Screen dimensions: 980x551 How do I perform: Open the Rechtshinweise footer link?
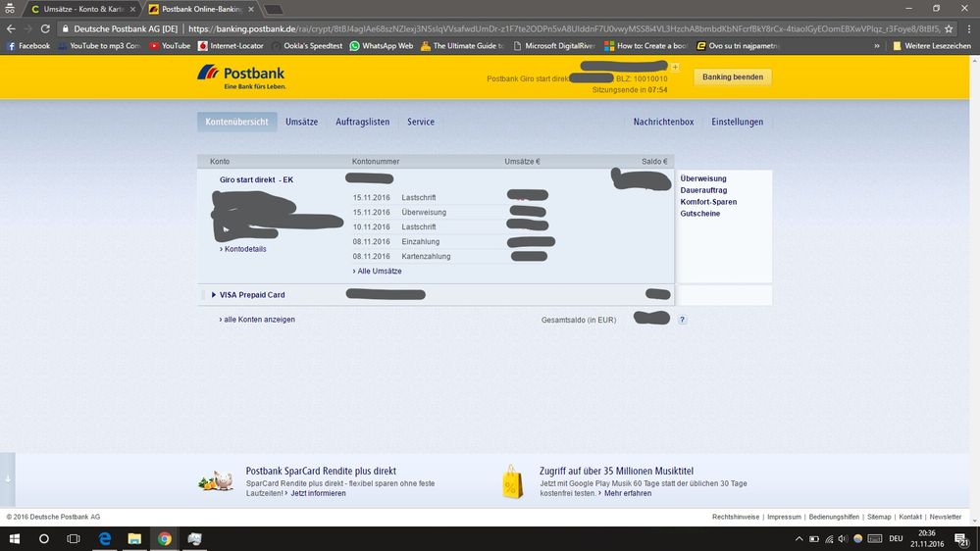(736, 517)
